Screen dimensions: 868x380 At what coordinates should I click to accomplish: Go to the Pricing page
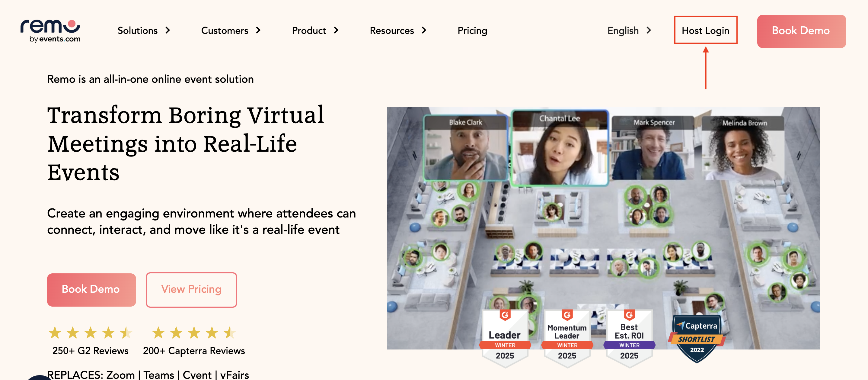(x=472, y=30)
